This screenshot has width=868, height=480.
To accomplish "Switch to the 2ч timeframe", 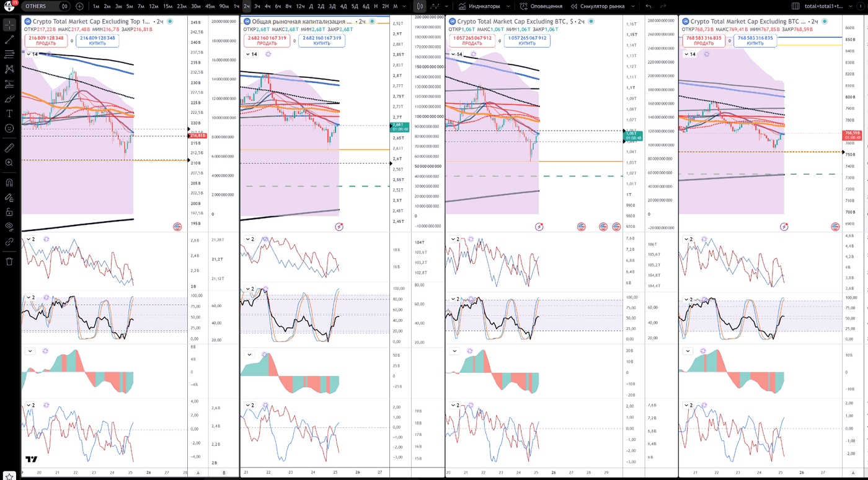I will (x=247, y=6).
